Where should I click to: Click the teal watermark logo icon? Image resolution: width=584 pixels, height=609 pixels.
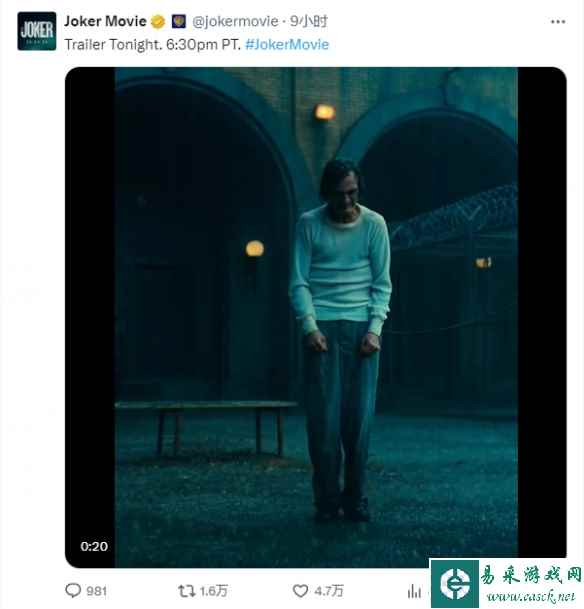tap(455, 584)
